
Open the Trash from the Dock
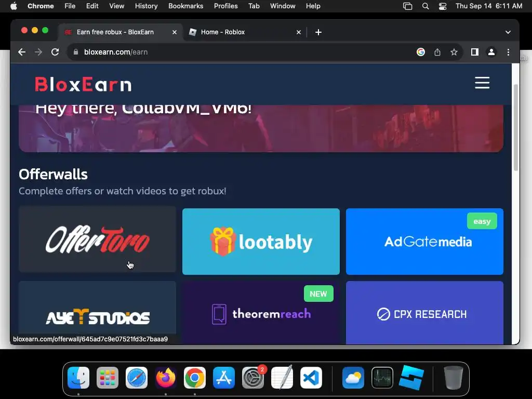coord(454,377)
